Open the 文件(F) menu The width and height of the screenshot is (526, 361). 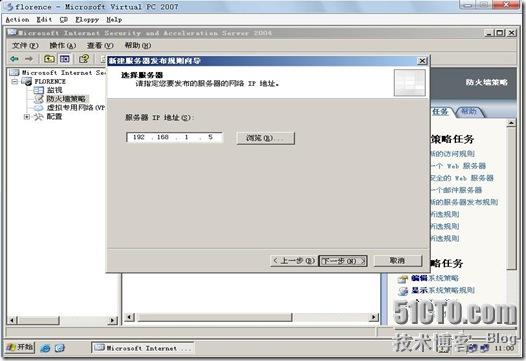click(x=25, y=45)
